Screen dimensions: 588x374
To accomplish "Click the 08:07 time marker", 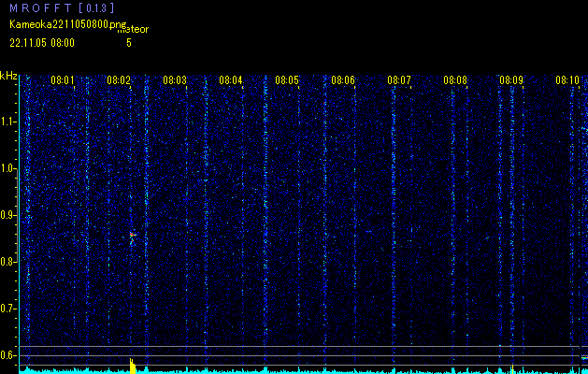I will pos(399,80).
